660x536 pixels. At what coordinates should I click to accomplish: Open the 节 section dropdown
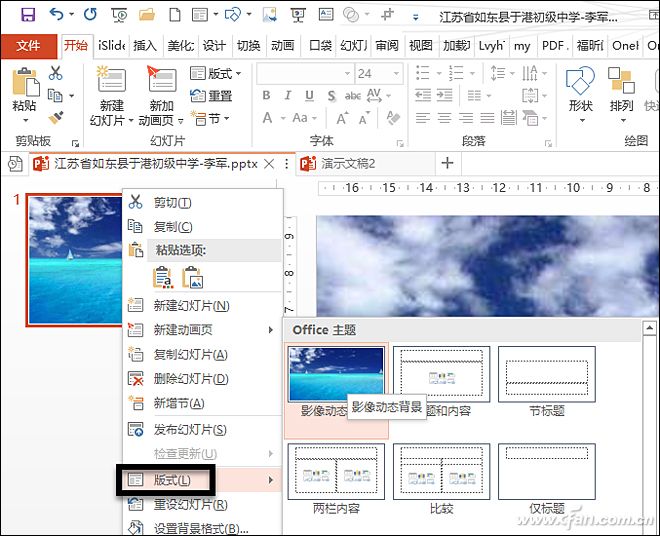210,119
